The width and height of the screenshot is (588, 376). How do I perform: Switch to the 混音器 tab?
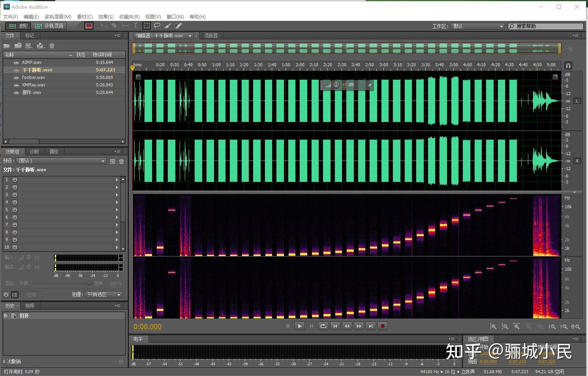(211, 36)
